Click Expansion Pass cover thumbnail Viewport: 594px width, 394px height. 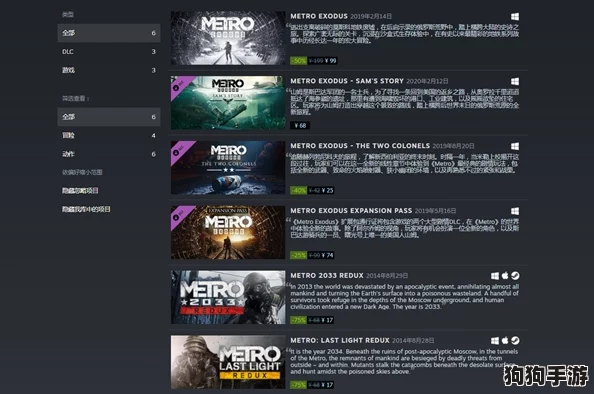[x=228, y=232]
